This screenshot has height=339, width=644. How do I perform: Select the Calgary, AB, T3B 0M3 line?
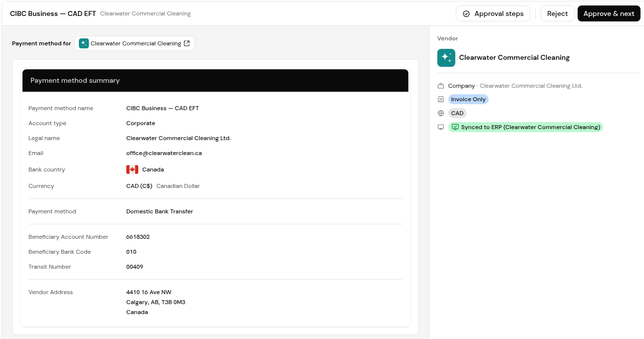tap(156, 302)
